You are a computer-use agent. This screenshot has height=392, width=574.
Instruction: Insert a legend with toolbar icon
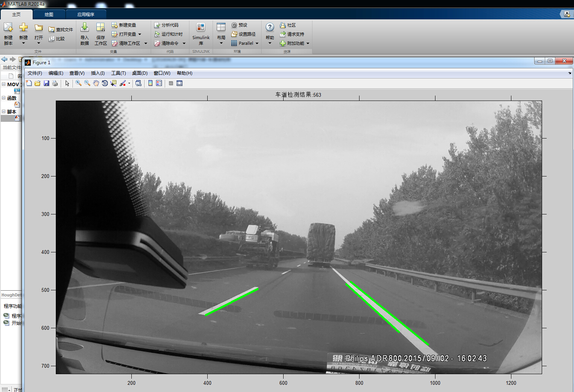coord(159,83)
